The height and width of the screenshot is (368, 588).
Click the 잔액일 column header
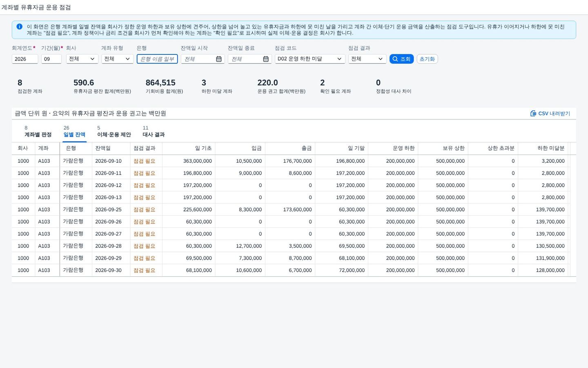pyautogui.click(x=111, y=148)
